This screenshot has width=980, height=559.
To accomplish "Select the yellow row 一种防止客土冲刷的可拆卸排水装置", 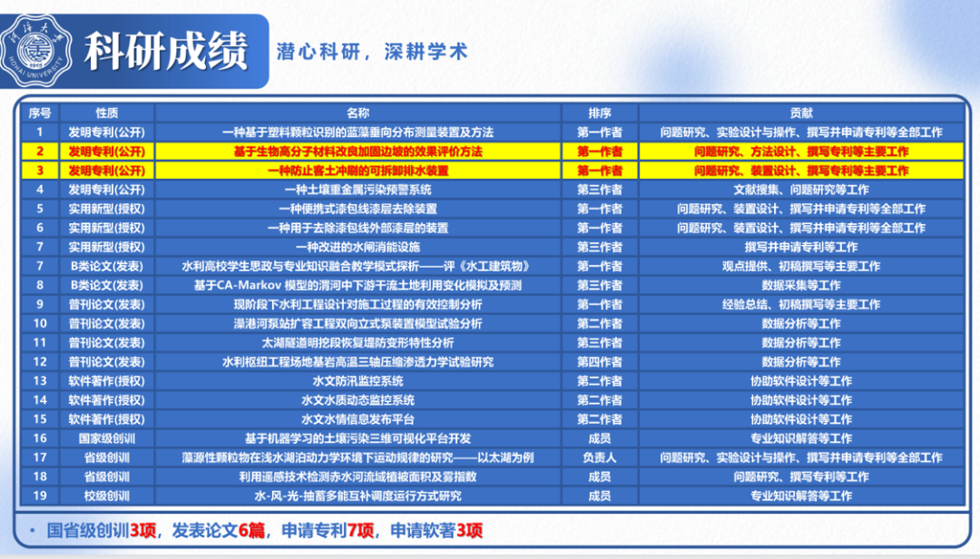I will click(361, 170).
